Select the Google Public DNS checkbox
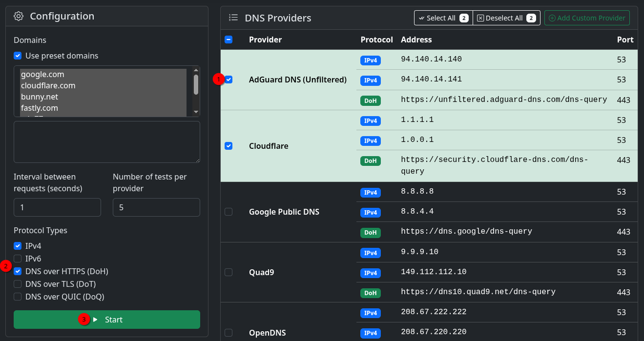 (229, 212)
